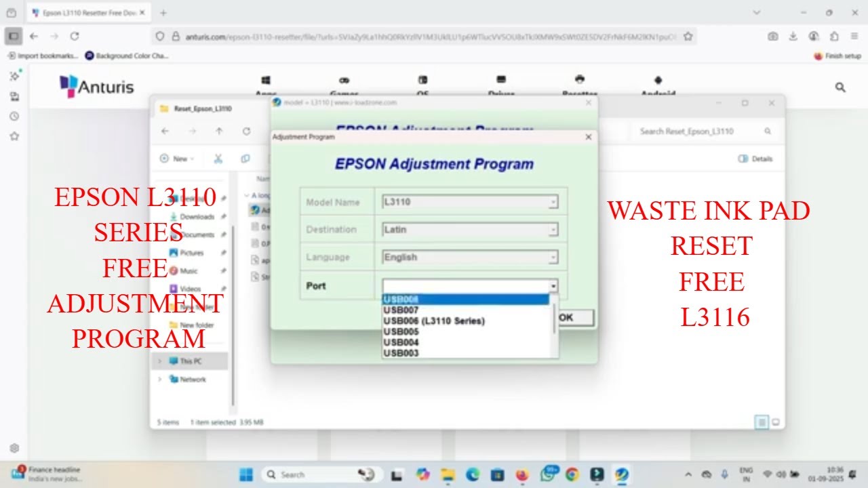The height and width of the screenshot is (488, 868).
Task: Select USB007 in the Port list
Action: 466,310
